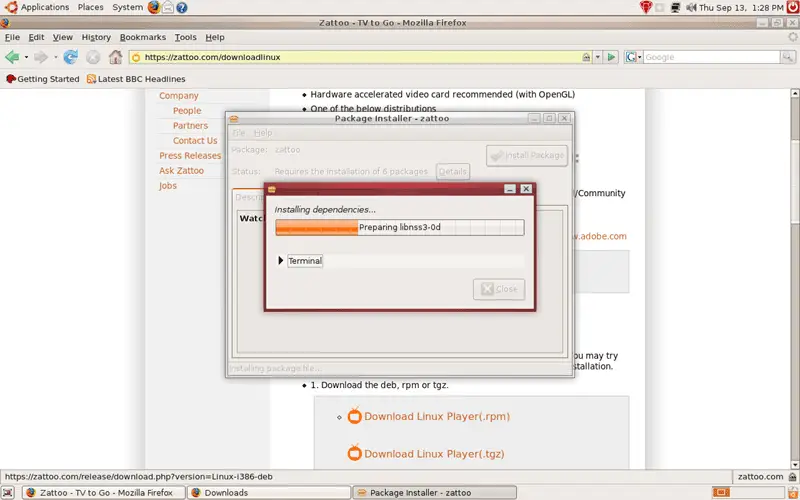
Task: Click the Google search engine icon
Action: [631, 57]
